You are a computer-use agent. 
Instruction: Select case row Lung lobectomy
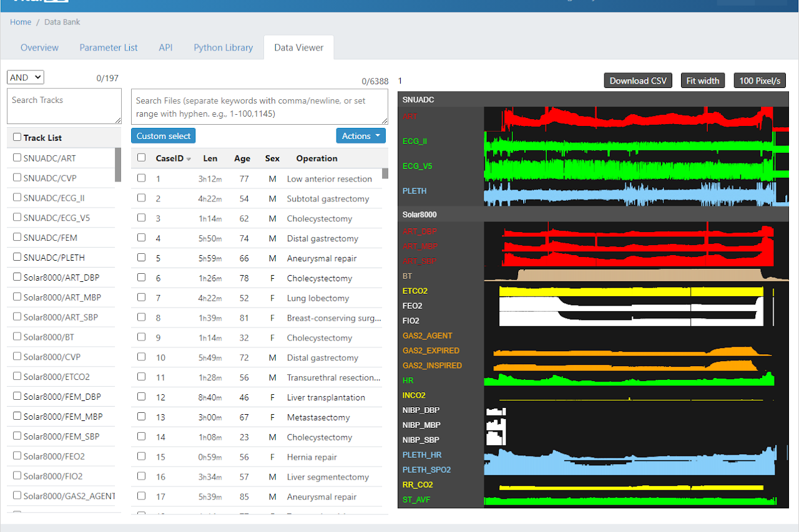(257, 298)
